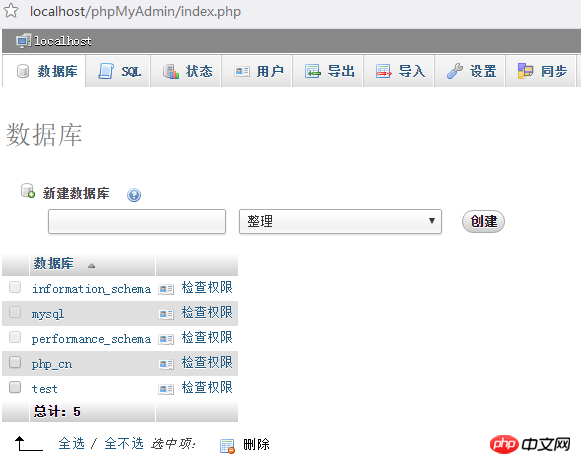
Task: Click the URL localhost/phpMyAdmin/index.php in address bar
Action: [135, 11]
